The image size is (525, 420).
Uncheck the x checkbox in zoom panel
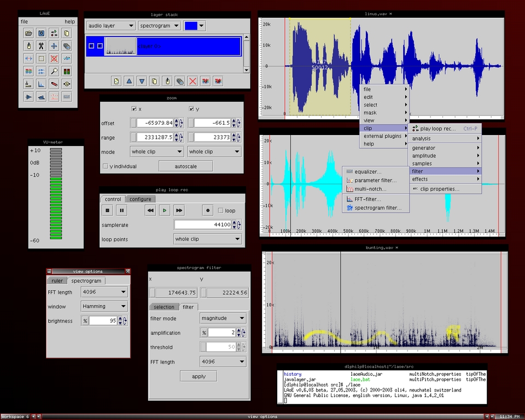pos(135,109)
